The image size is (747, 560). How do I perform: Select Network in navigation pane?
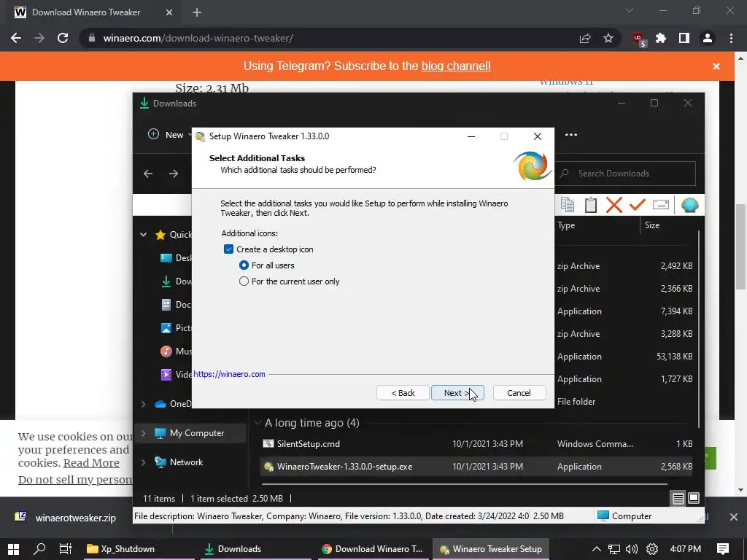click(x=186, y=462)
